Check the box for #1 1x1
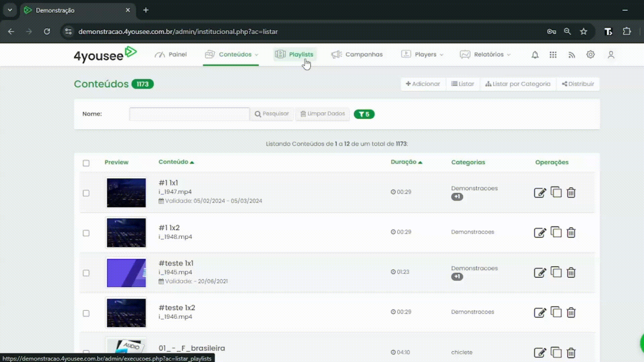This screenshot has width=644, height=362. tap(86, 193)
